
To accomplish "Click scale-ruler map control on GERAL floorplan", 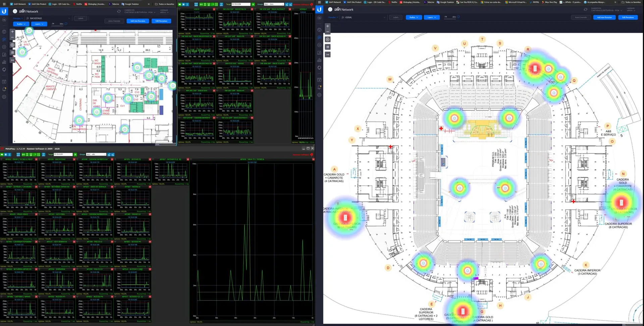I will pyautogui.click(x=328, y=54).
